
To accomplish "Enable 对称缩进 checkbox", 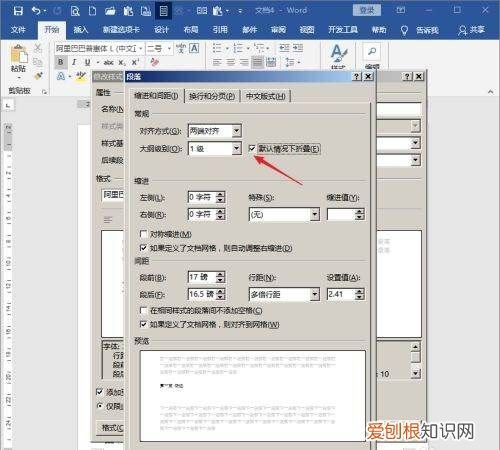I will click(144, 234).
